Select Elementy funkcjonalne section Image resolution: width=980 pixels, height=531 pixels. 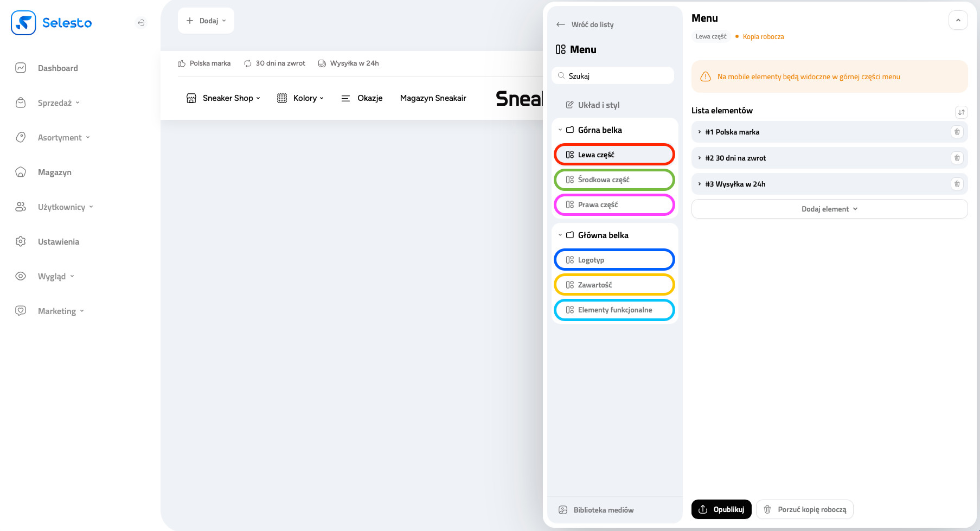click(614, 310)
